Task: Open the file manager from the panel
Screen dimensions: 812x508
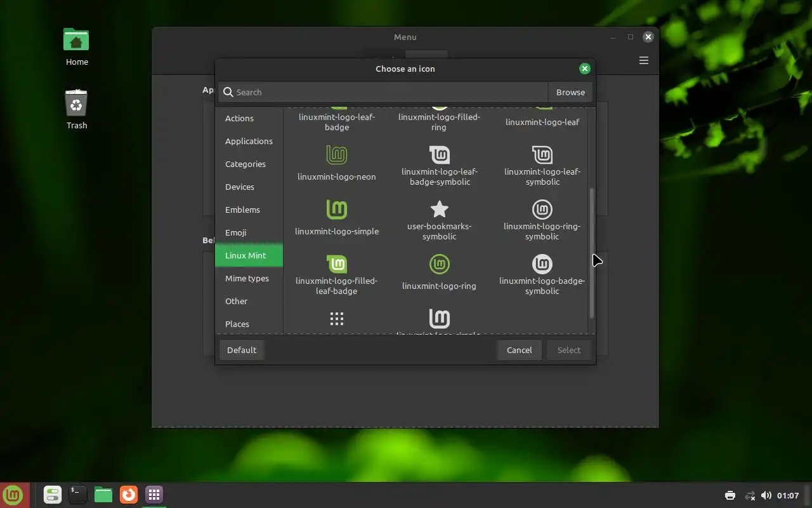Action: [x=103, y=494]
